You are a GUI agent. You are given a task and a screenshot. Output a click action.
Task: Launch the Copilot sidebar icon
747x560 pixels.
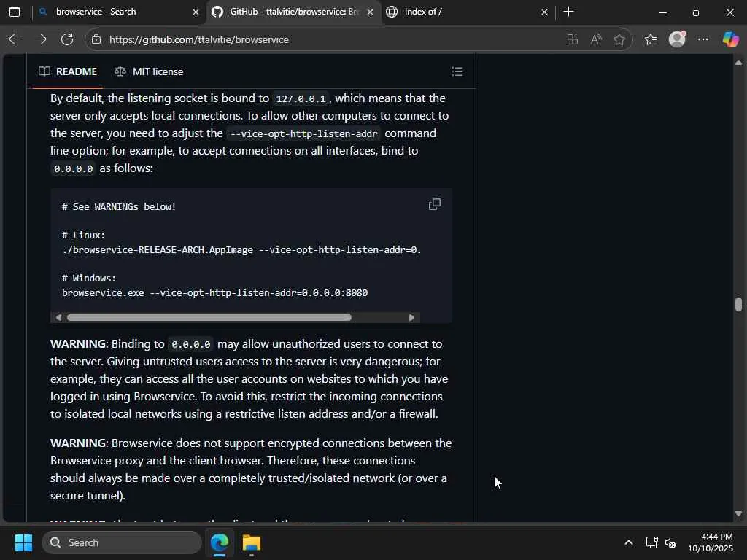tap(730, 39)
